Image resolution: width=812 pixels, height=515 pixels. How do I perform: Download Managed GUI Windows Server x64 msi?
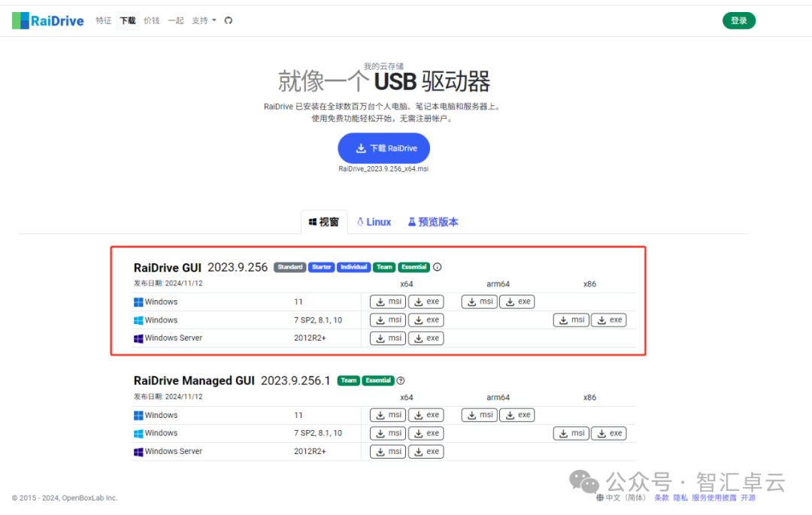388,451
